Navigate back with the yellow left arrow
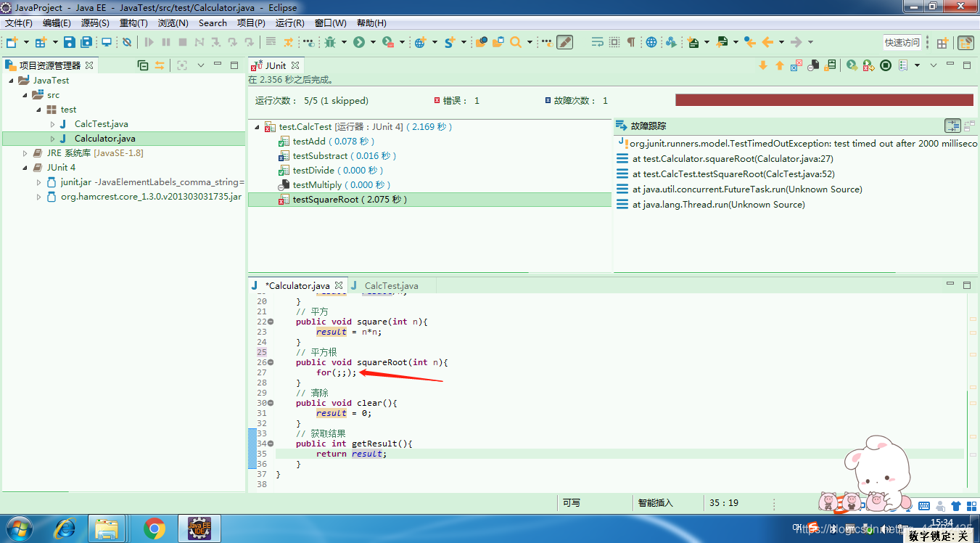 (767, 42)
